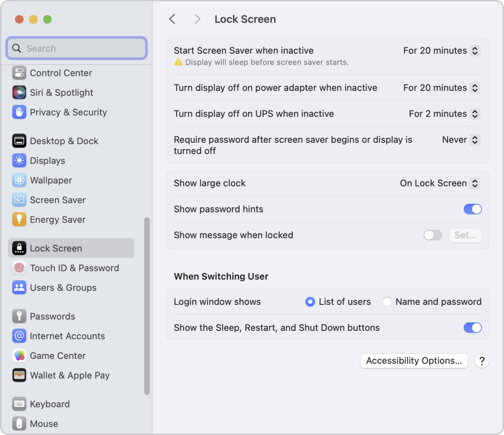Change the Show large clock setting
The image size is (504, 435).
coord(475,183)
